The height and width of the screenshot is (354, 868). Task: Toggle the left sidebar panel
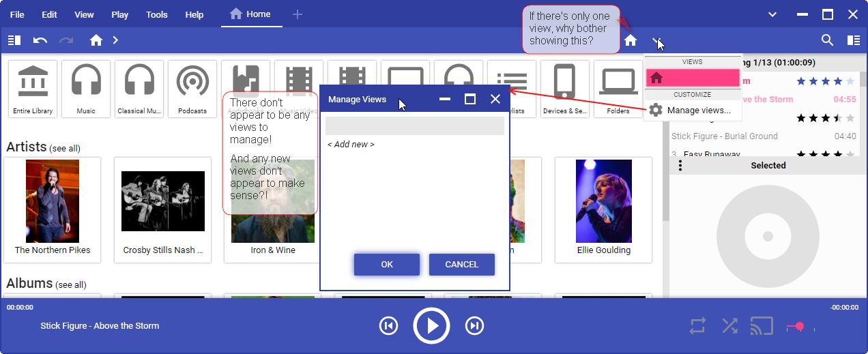(x=14, y=40)
